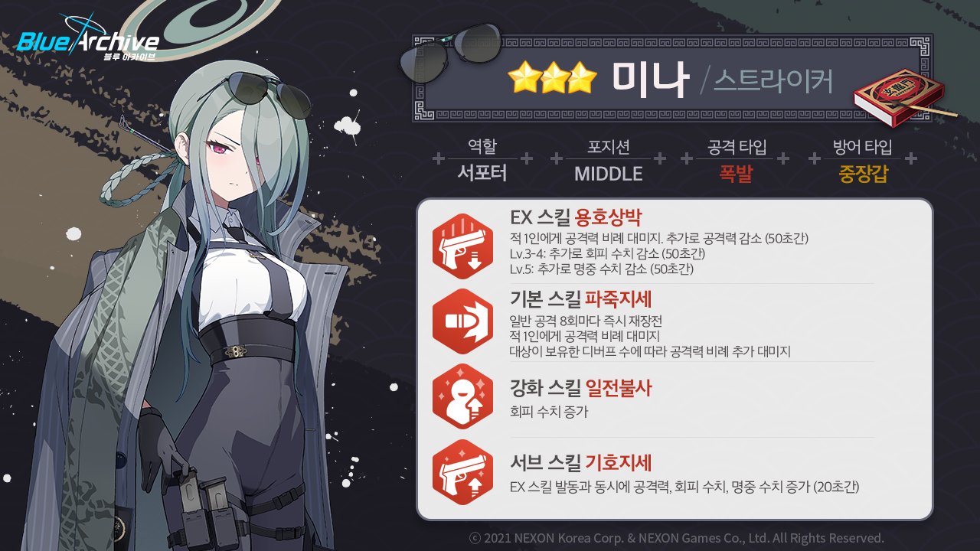Click the 강화 스킬 일전불사 heading

[581, 388]
